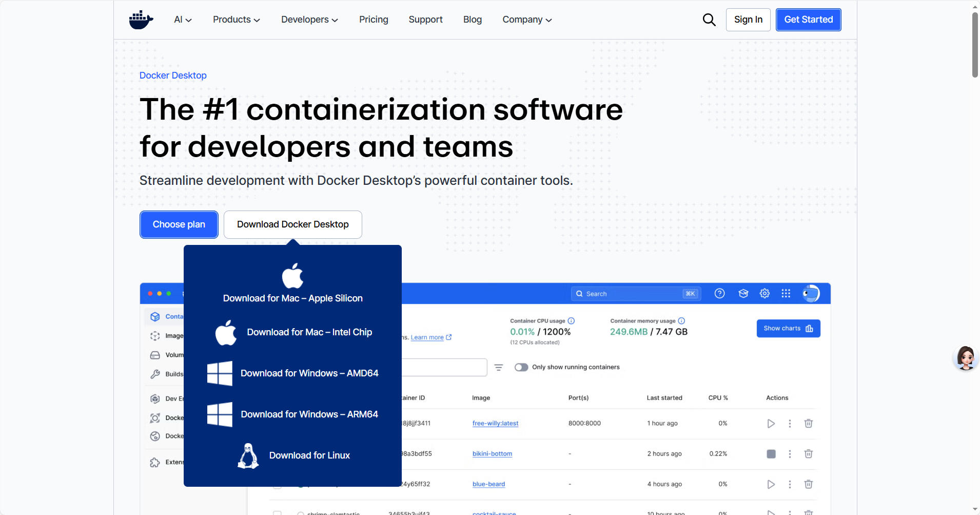Open the Pricing page

pyautogui.click(x=374, y=20)
